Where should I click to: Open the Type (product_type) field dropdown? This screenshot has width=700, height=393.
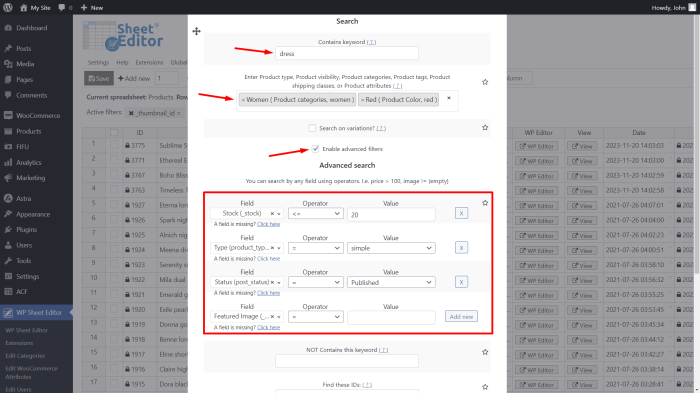[246, 248]
